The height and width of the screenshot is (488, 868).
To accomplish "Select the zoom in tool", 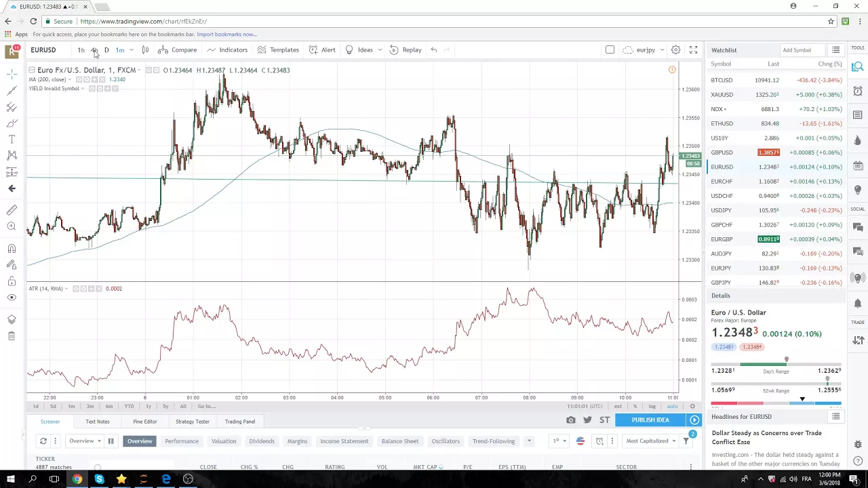I will 12,226.
